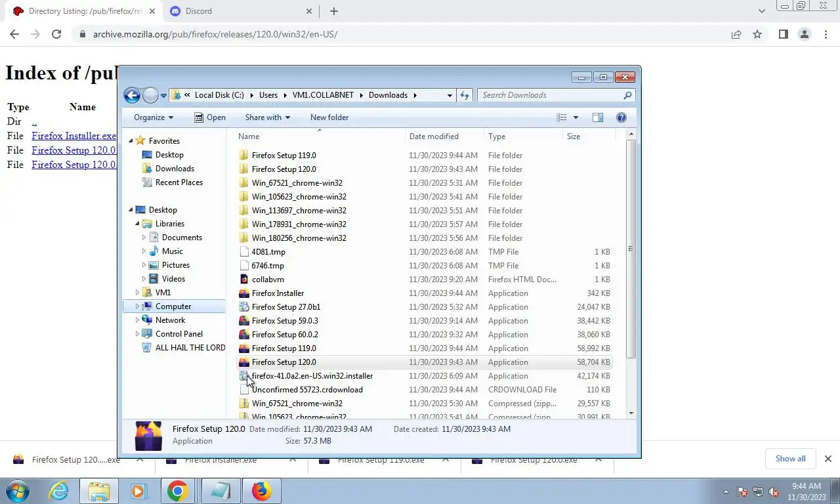Click the Chrome reload page button
840x504 pixels.
point(56,34)
